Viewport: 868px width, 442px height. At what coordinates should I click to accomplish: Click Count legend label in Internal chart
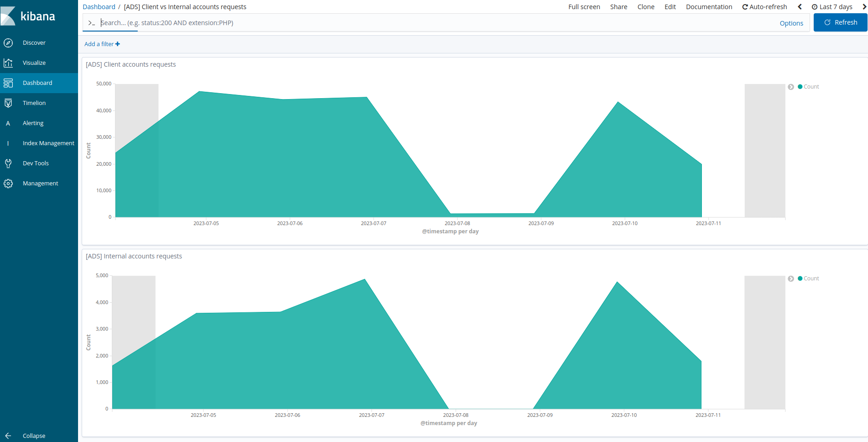click(x=811, y=279)
